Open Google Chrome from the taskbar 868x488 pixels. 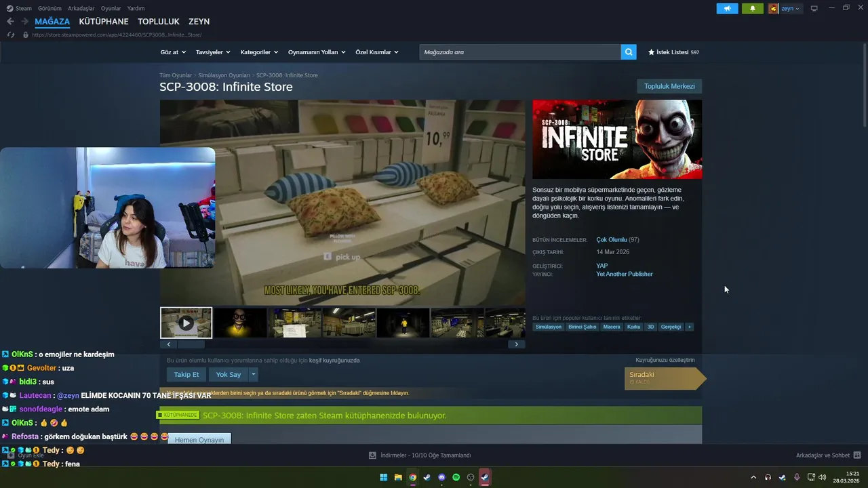412,477
